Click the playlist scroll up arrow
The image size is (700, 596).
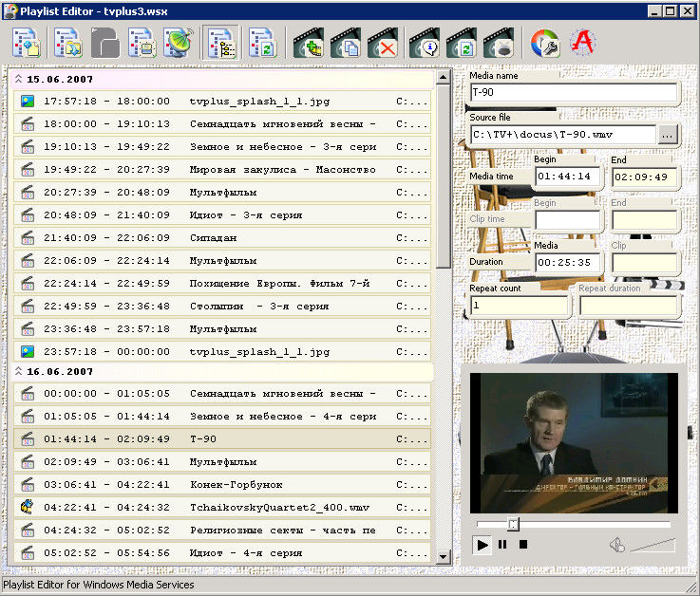(x=443, y=77)
